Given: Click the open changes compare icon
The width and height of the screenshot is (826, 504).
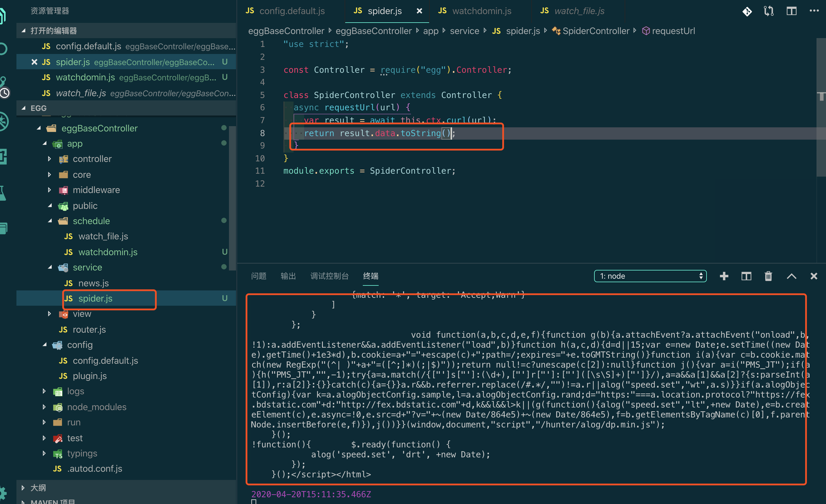Looking at the screenshot, I should pyautogui.click(x=769, y=11).
